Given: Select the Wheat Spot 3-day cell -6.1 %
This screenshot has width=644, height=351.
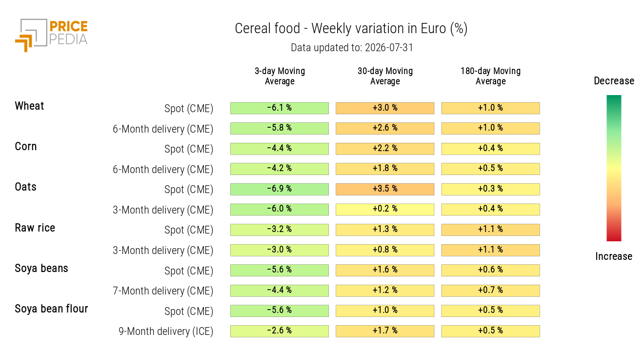Looking at the screenshot, I should pos(280,108).
